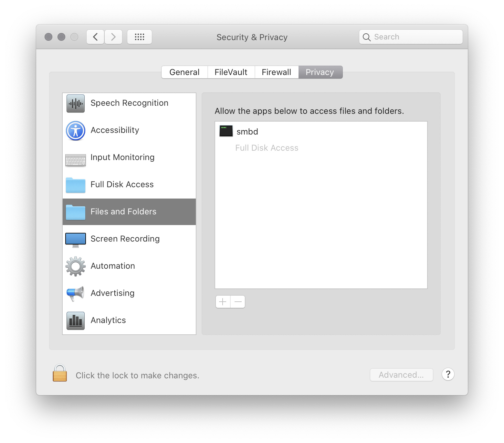Viewport: 504px width, 443px height.
Task: Click the Full Disk Access folder icon
Action: (x=76, y=185)
